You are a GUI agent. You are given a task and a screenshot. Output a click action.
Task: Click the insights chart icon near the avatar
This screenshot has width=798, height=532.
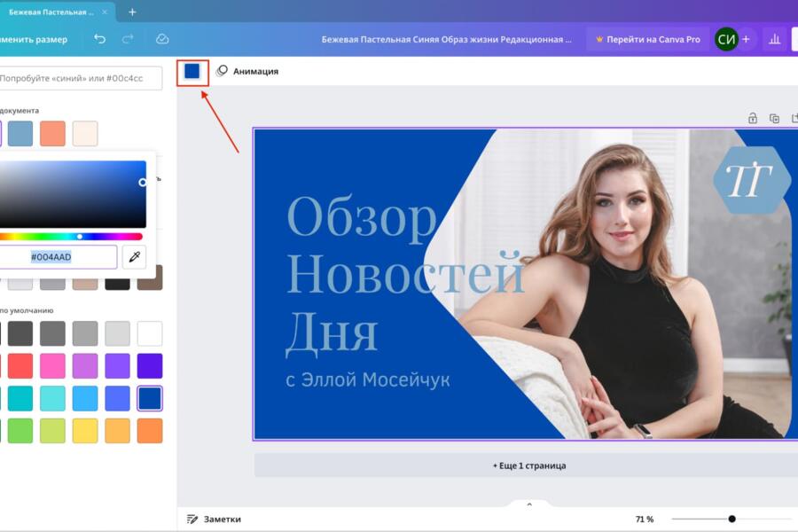[775, 39]
